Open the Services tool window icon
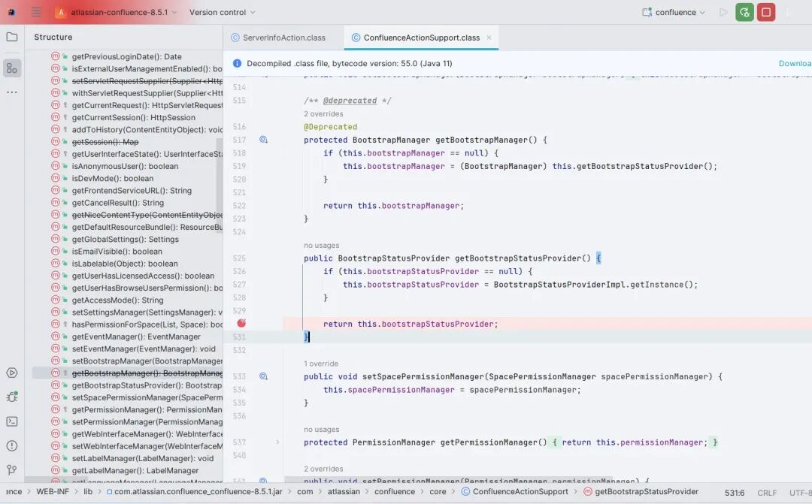The width and height of the screenshot is (812, 504). [x=12, y=373]
